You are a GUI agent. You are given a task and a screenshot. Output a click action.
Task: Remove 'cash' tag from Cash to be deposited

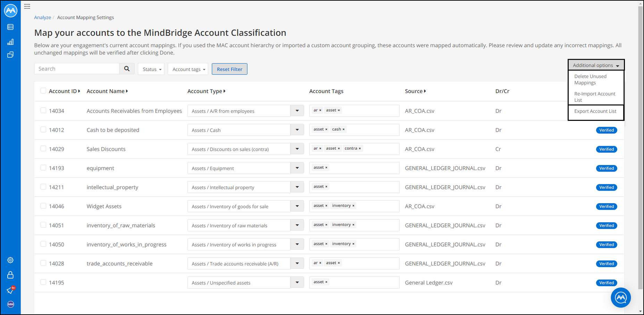pyautogui.click(x=344, y=130)
